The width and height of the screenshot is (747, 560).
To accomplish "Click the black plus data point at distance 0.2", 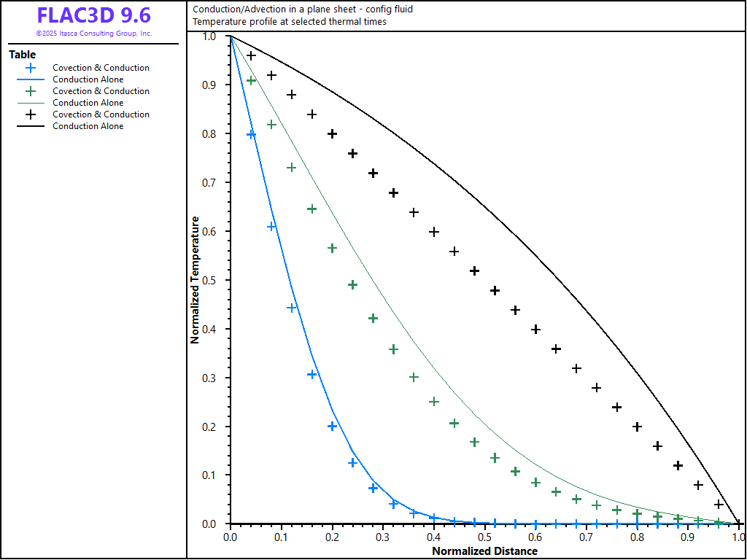I will (x=333, y=133).
